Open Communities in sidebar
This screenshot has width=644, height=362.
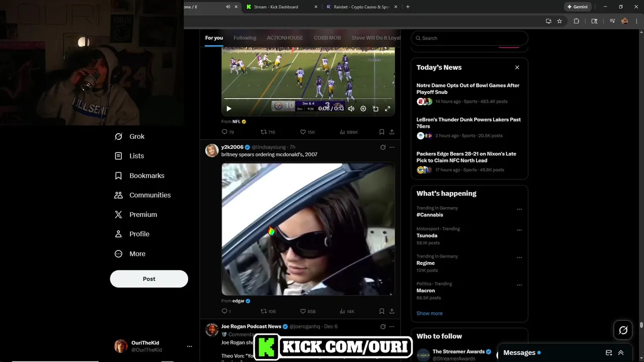click(142, 195)
